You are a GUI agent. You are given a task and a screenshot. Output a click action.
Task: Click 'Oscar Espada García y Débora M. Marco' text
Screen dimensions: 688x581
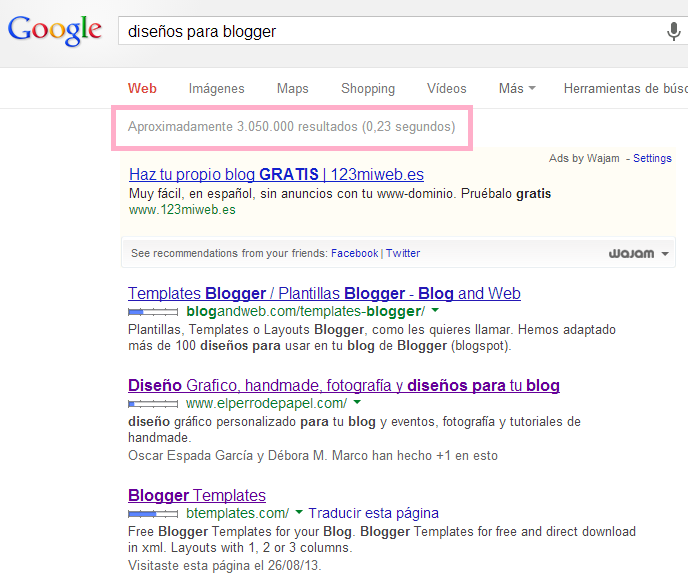[248, 455]
